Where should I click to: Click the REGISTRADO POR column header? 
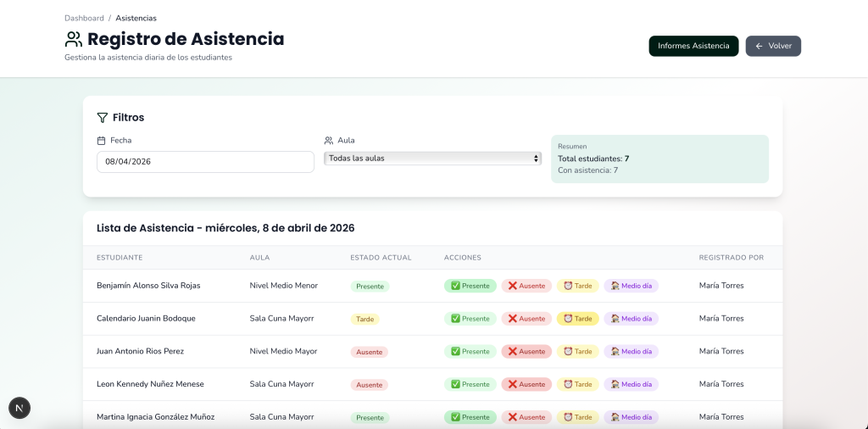pyautogui.click(x=732, y=258)
